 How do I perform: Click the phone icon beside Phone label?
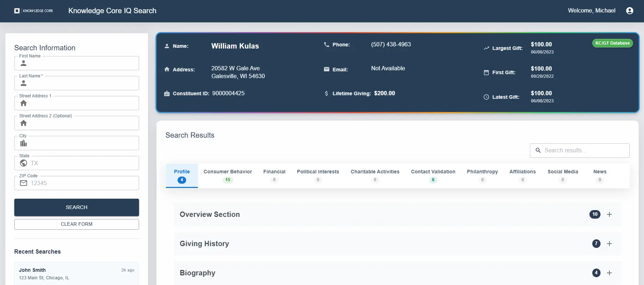326,45
